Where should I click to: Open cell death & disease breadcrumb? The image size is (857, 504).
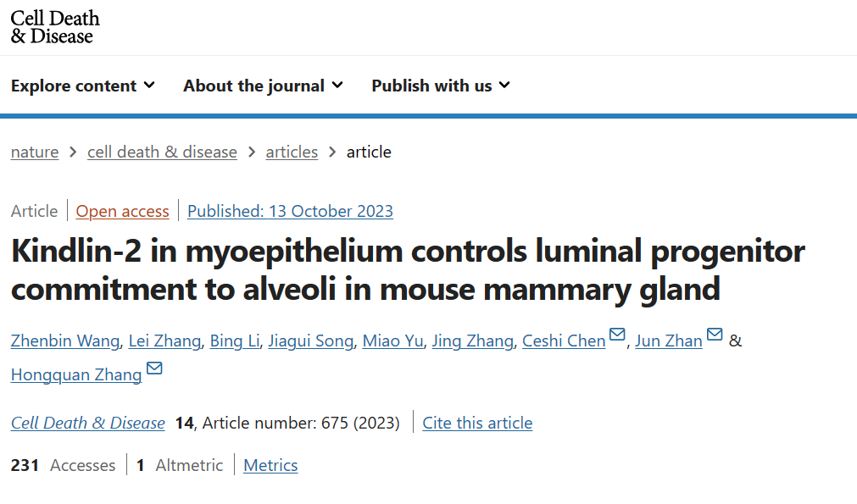click(x=162, y=152)
